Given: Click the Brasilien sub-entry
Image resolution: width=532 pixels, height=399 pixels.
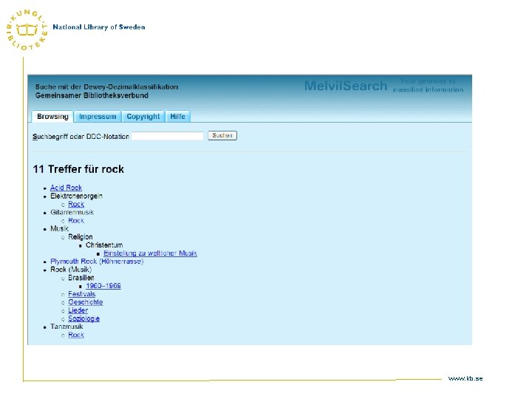Looking at the screenshot, I should 81,278.
